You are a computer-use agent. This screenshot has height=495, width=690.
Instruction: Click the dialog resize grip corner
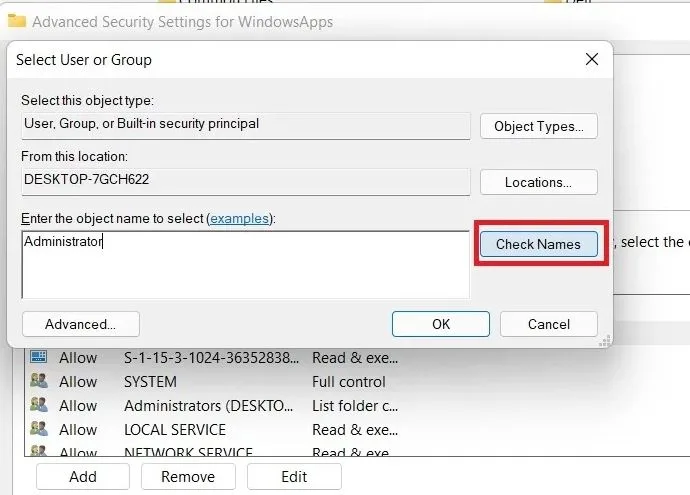605,341
